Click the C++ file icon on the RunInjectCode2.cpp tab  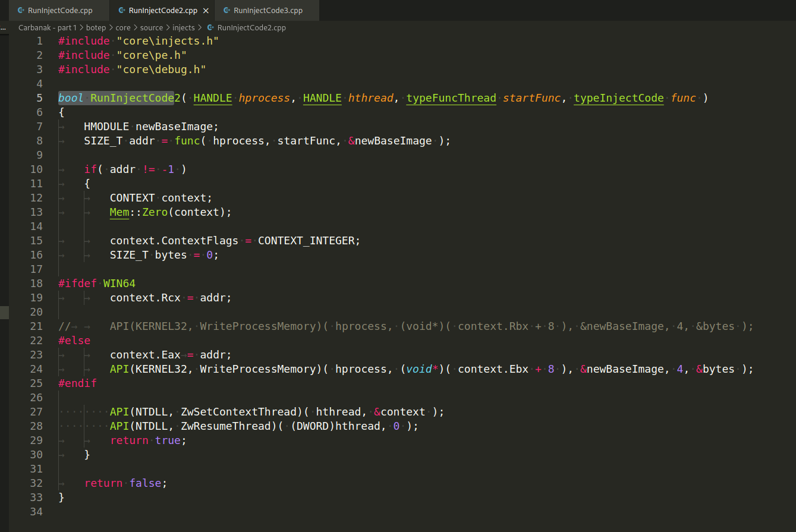(122, 11)
